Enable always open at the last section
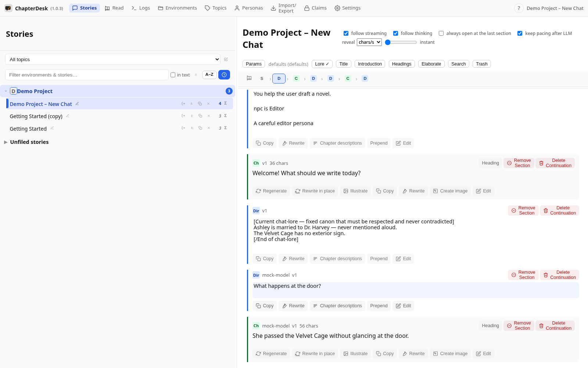588x368 pixels. coord(441,33)
